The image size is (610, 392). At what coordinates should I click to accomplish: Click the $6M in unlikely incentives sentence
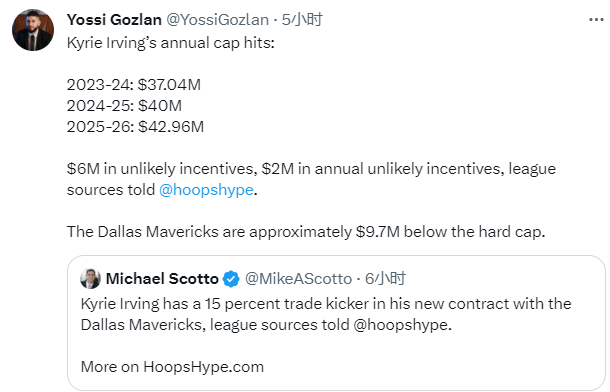pyautogui.click(x=311, y=179)
